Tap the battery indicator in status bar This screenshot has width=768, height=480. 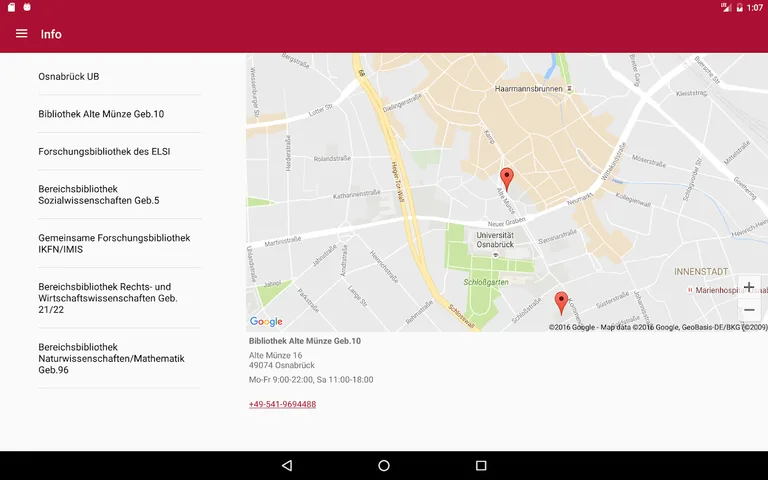pyautogui.click(x=740, y=7)
